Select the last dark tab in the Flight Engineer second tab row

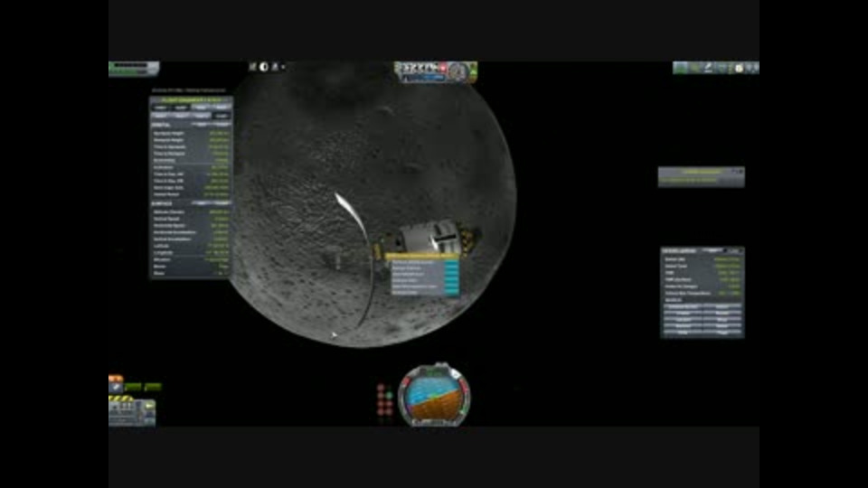tap(222, 116)
